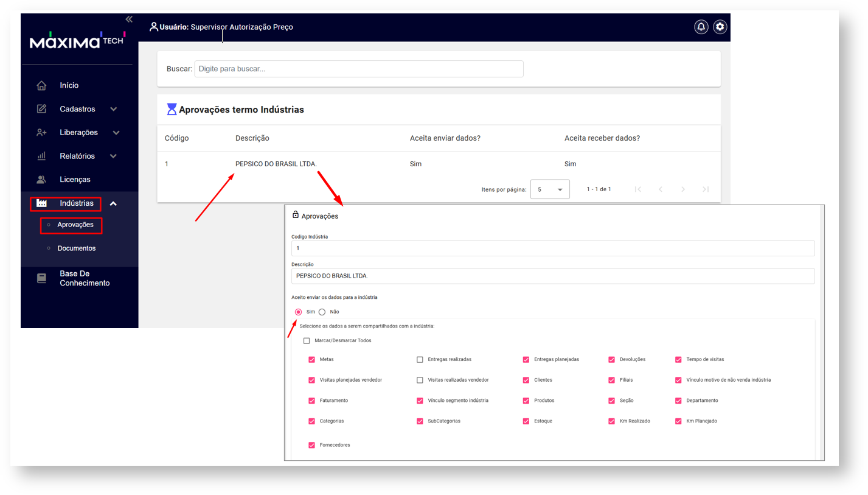This screenshot has width=868, height=495.
Task: Expand the Liberações menu chevron
Action: coord(116,133)
